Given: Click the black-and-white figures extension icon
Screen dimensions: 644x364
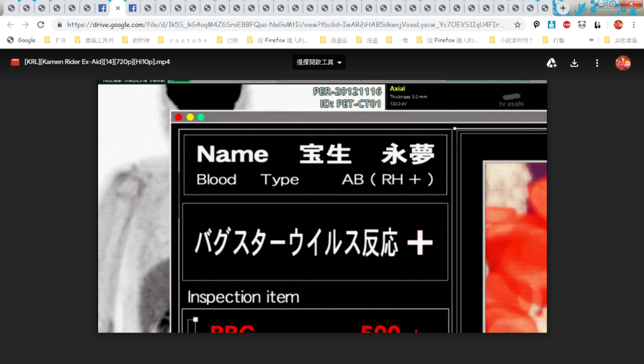Looking at the screenshot, I should [597, 25].
